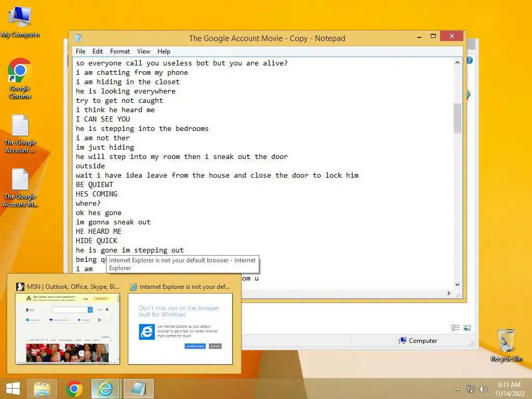Click the line 'where?' in Notepad

pos(88,203)
